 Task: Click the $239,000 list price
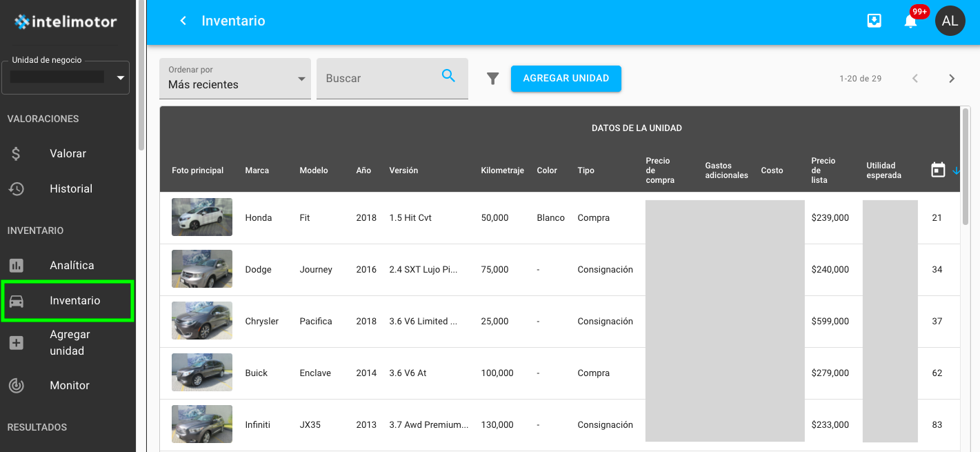pyautogui.click(x=830, y=217)
